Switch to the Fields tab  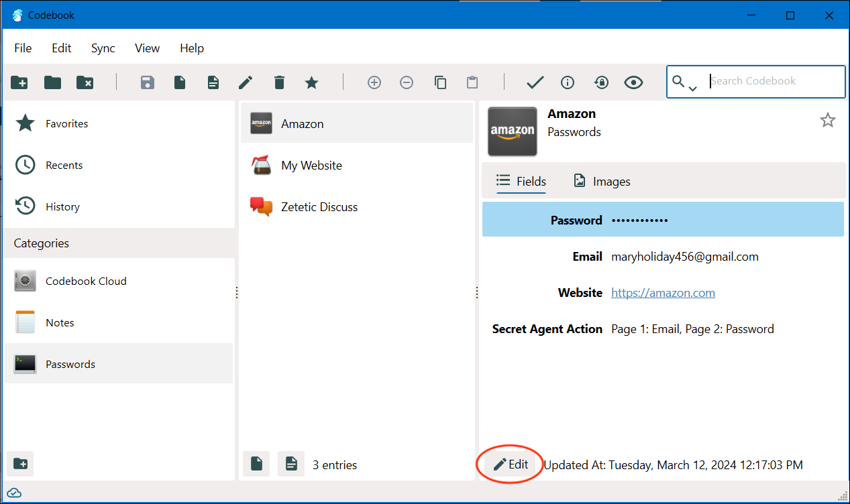click(x=521, y=181)
